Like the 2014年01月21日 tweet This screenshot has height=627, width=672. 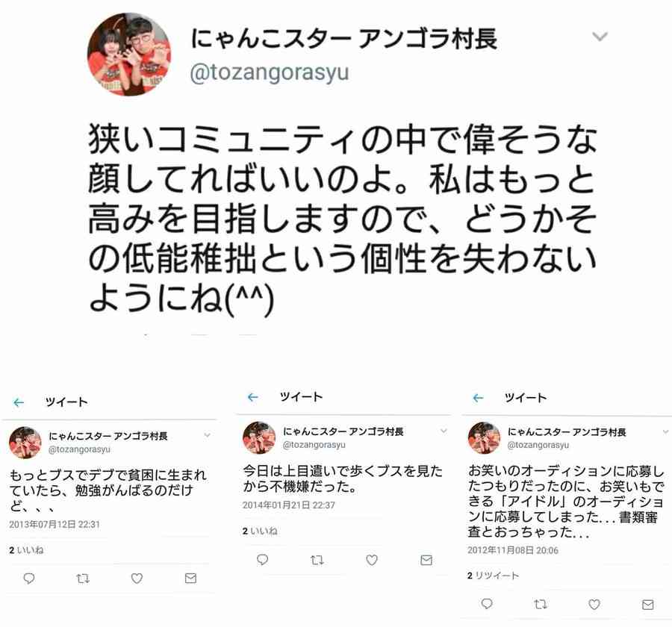372,560
